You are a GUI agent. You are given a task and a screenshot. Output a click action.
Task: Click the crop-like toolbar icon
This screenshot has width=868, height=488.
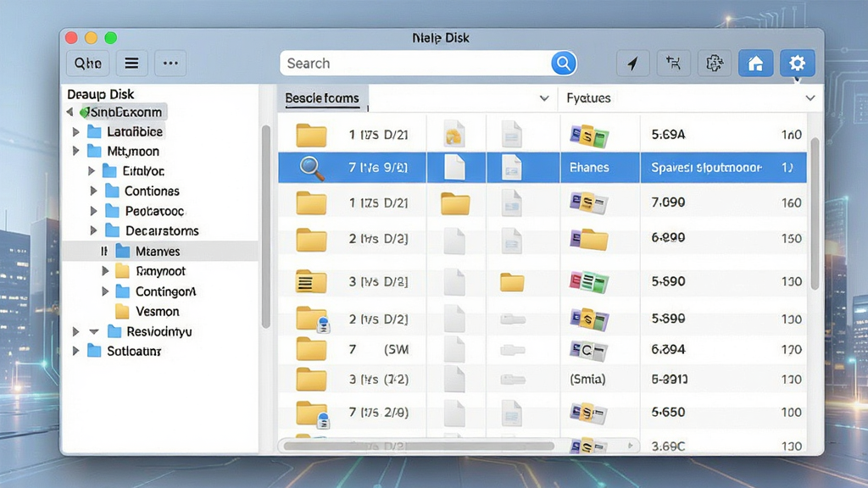[673, 63]
